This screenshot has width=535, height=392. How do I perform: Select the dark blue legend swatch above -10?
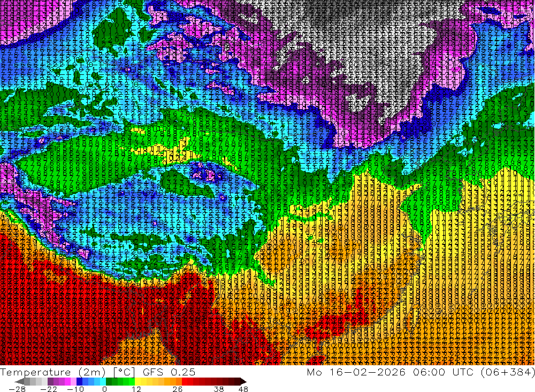(x=80, y=381)
